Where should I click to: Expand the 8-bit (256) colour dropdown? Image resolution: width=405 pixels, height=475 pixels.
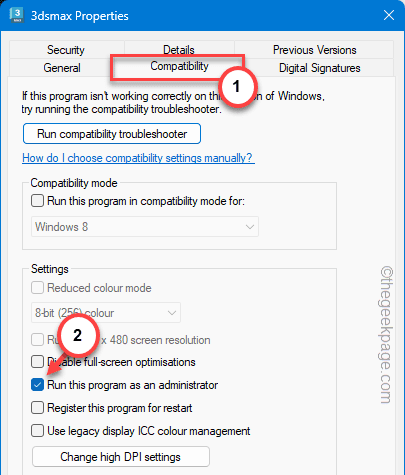coord(106,313)
